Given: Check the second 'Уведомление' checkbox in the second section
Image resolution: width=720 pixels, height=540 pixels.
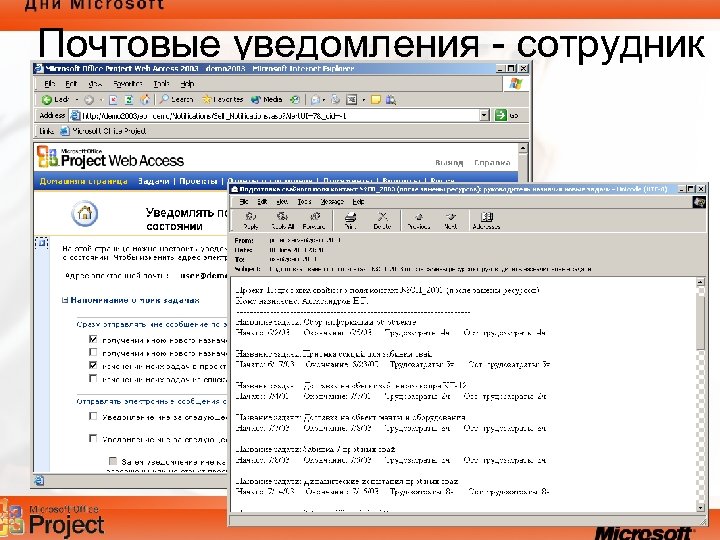Looking at the screenshot, I should [x=93, y=439].
